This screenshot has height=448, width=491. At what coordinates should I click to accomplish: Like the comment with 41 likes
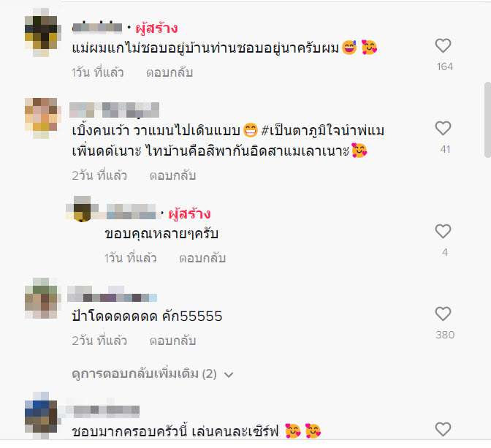pos(443,128)
